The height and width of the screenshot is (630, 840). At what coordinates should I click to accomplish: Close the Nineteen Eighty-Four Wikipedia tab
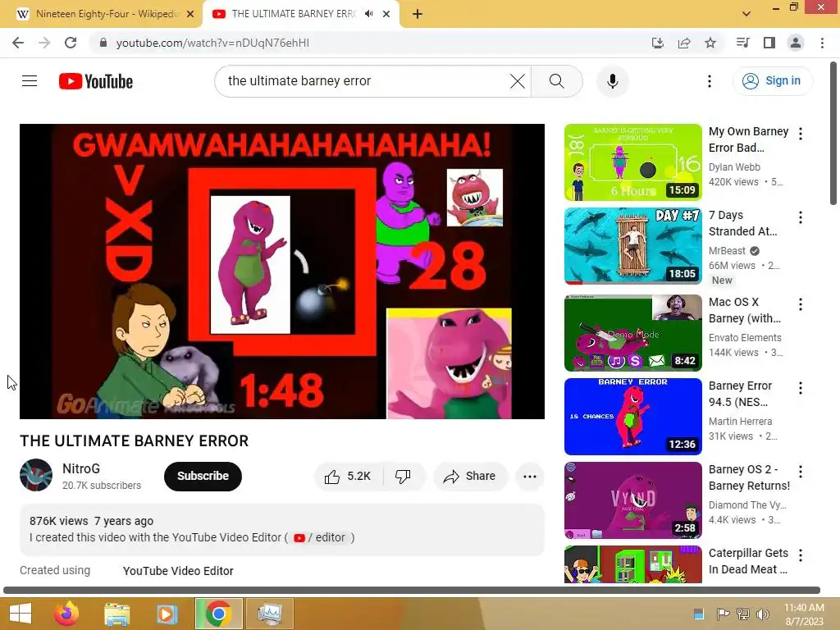pyautogui.click(x=190, y=15)
